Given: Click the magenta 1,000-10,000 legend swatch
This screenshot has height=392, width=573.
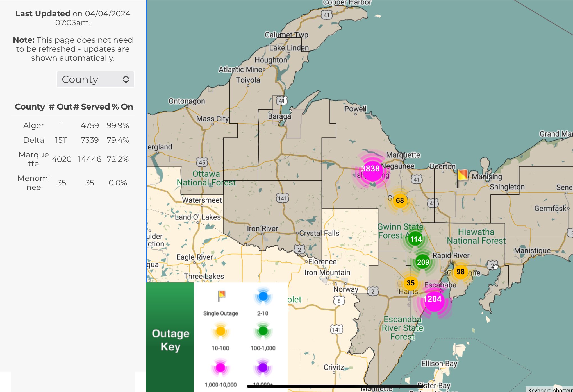Looking at the screenshot, I should 220,368.
